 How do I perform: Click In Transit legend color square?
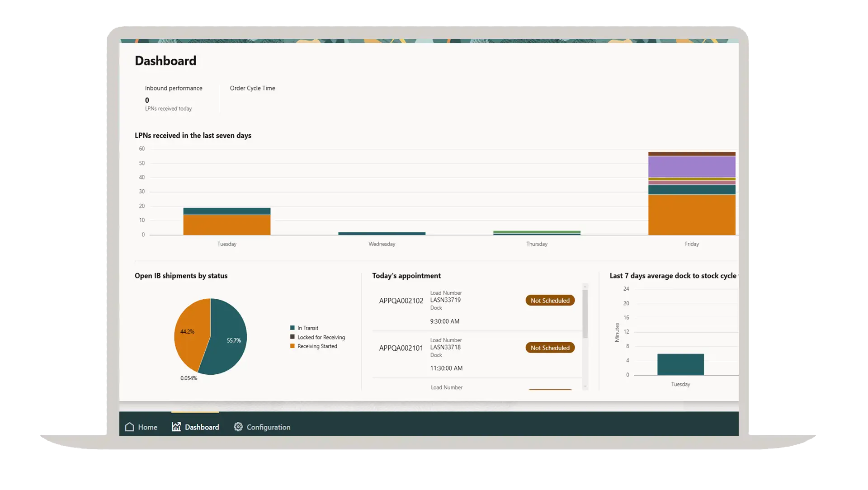pos(292,328)
